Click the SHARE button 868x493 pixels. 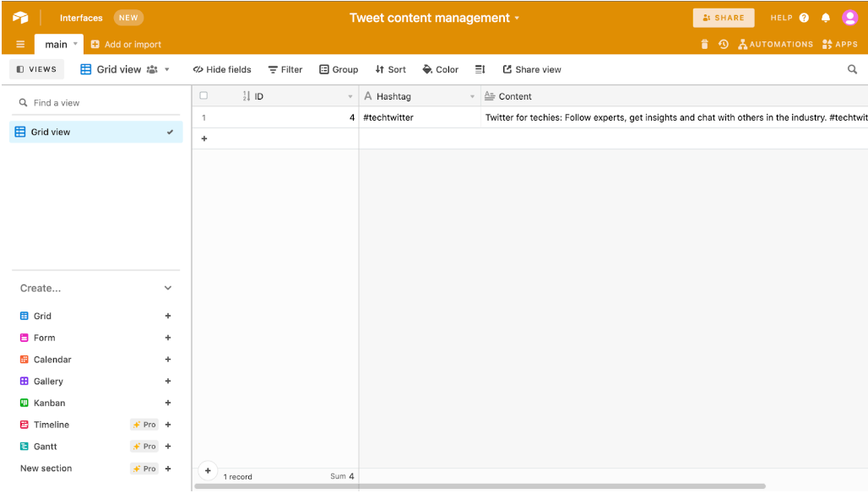[x=723, y=17]
